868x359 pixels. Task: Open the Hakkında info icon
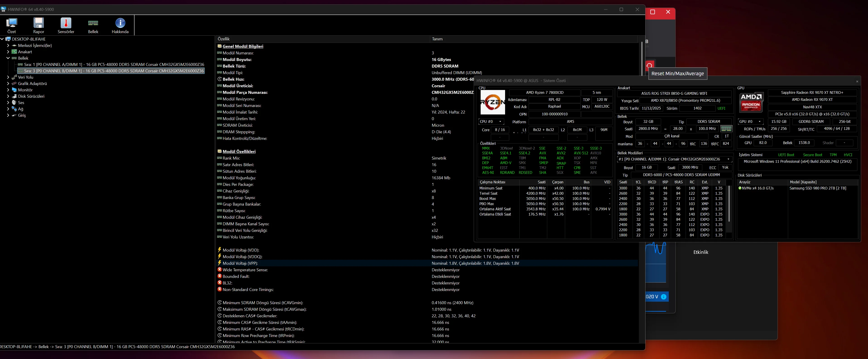(120, 23)
